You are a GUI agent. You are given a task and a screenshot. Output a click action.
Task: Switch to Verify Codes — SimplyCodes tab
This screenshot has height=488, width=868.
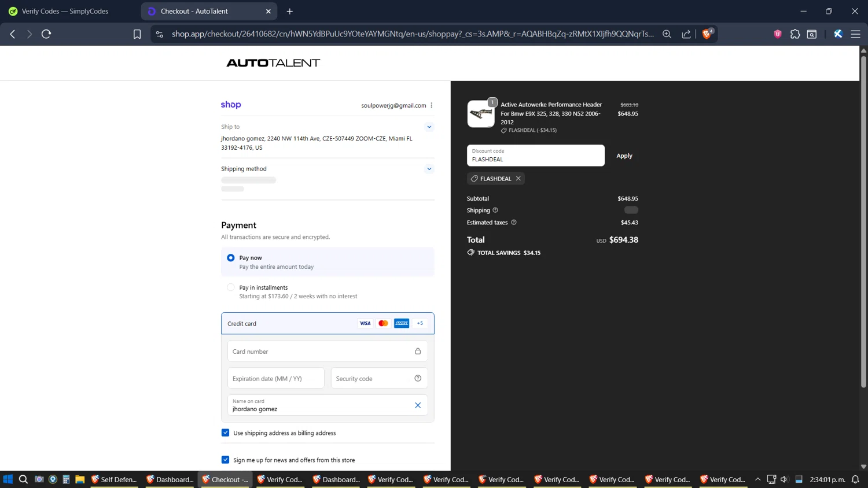(x=65, y=11)
